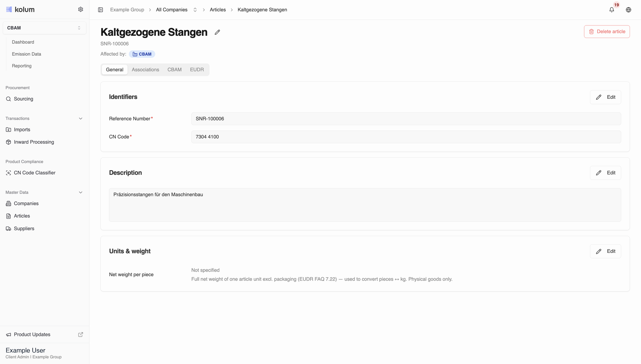Image resolution: width=641 pixels, height=364 pixels.
Task: Click the Sourcing search icon
Action: [8, 99]
